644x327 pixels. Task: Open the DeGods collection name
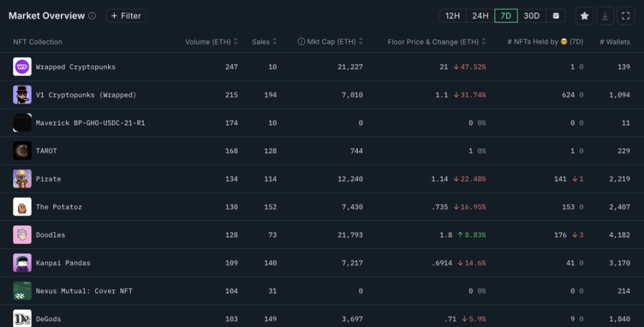point(48,318)
